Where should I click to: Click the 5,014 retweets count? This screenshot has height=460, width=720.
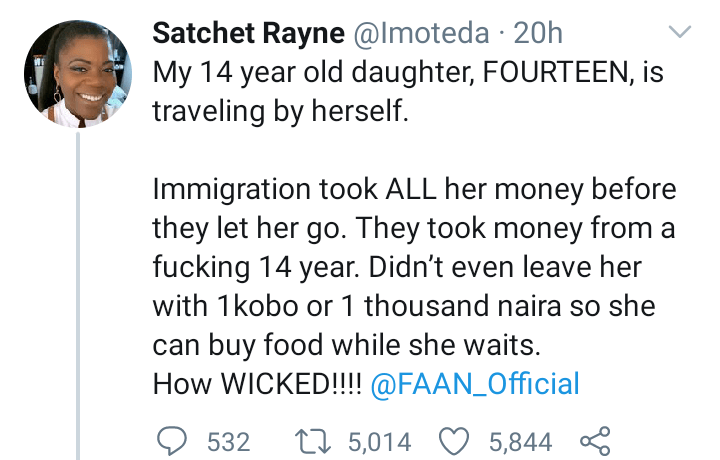pyautogui.click(x=379, y=442)
